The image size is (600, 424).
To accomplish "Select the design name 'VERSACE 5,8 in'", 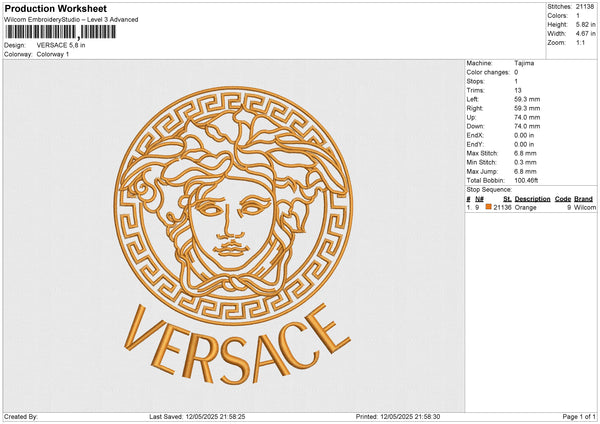I will pos(61,45).
